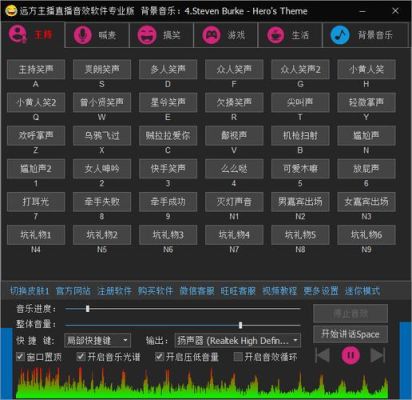Skip to the next track
412x400 pixels.
coord(378,355)
